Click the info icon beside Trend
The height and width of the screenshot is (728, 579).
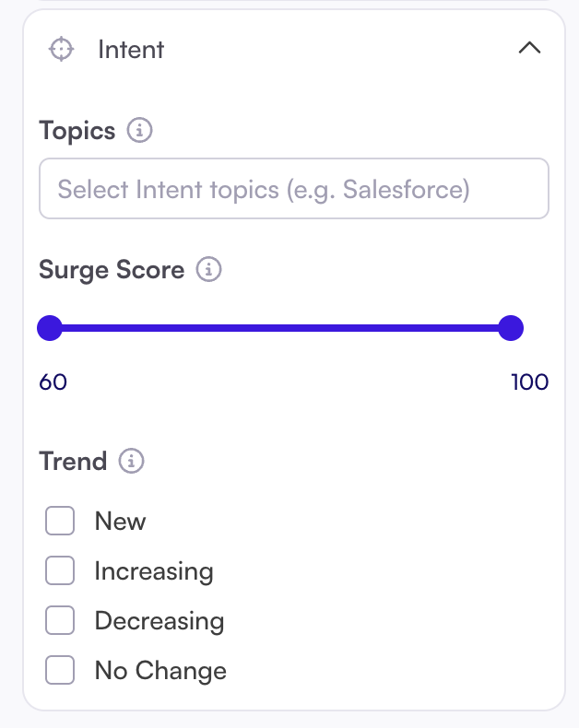point(132,461)
